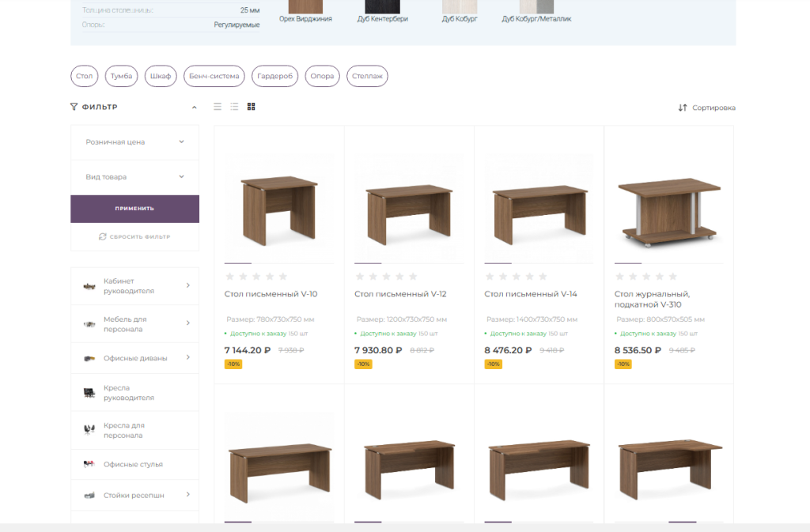The width and height of the screenshot is (810, 532).
Task: Select the Стеллаж category tag
Action: [x=367, y=77]
